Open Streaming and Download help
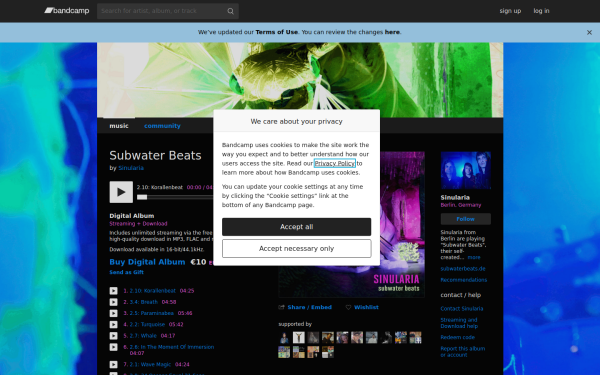This screenshot has width=600, height=375. click(459, 323)
